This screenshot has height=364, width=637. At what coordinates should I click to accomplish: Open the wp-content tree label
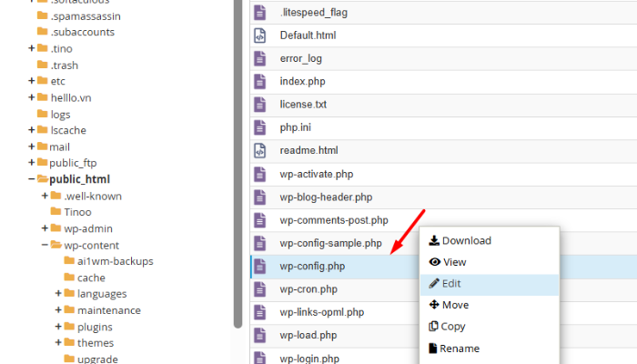pos(91,246)
